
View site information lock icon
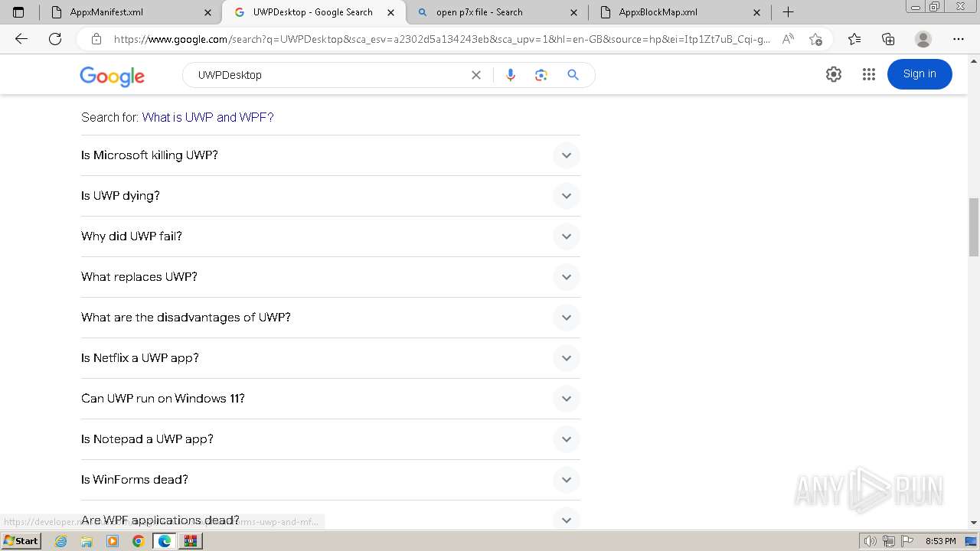tap(96, 39)
